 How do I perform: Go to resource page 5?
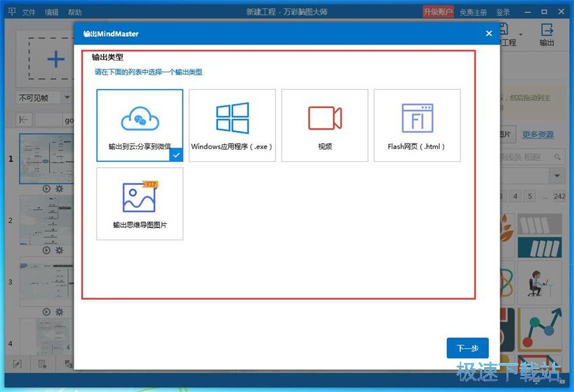529,196
